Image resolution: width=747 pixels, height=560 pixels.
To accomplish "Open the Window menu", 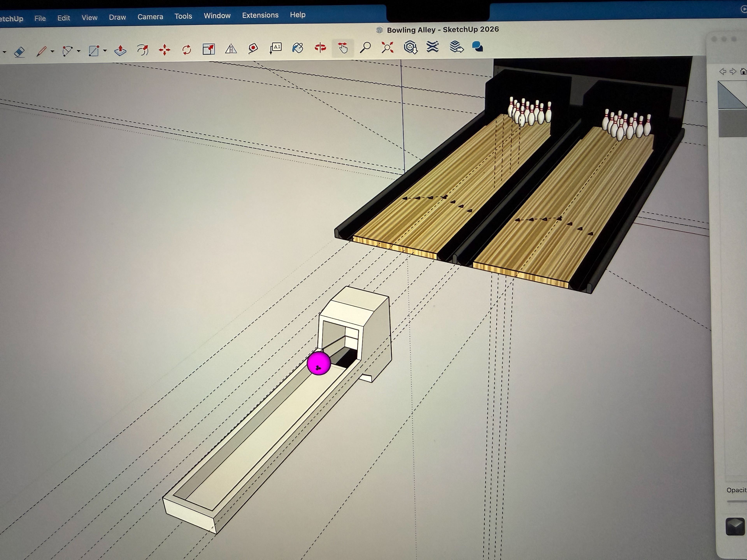I will tap(217, 16).
